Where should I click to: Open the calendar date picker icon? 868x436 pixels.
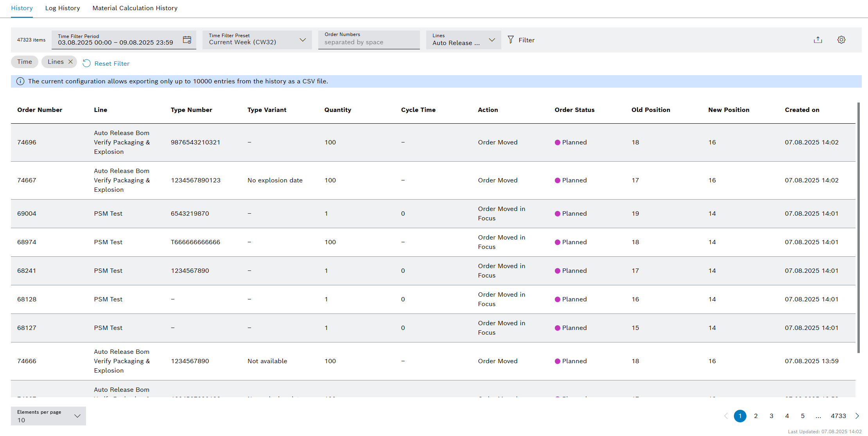point(187,40)
